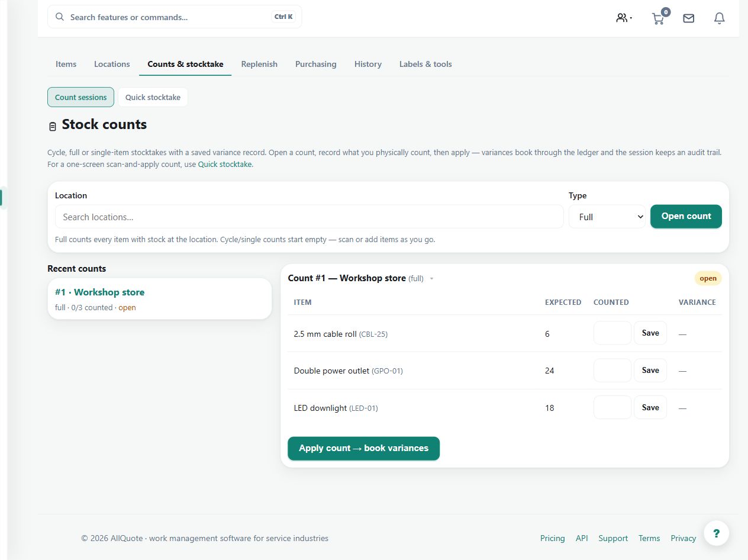This screenshot has width=748, height=560.
Task: Open the Terms footer link
Action: [x=649, y=538]
